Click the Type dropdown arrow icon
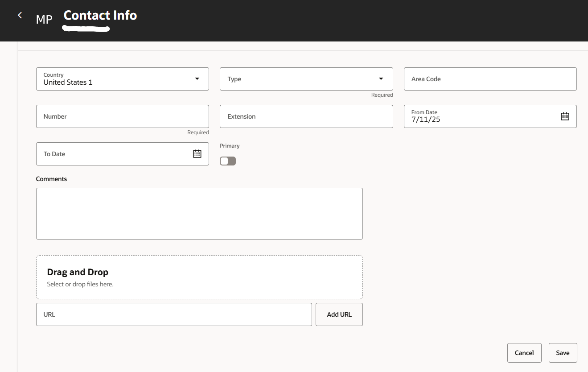588x372 pixels. [381, 78]
